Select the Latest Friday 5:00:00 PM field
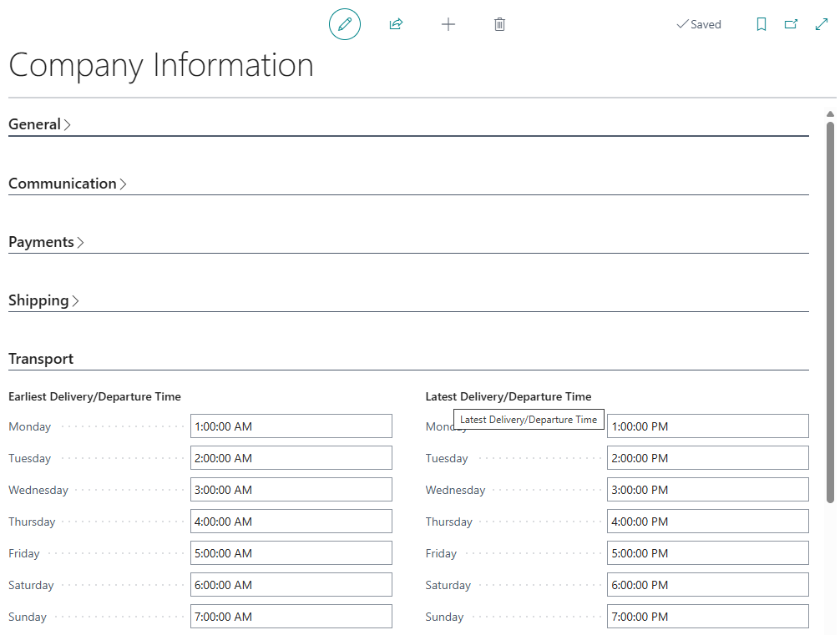840x635 pixels. pos(707,553)
